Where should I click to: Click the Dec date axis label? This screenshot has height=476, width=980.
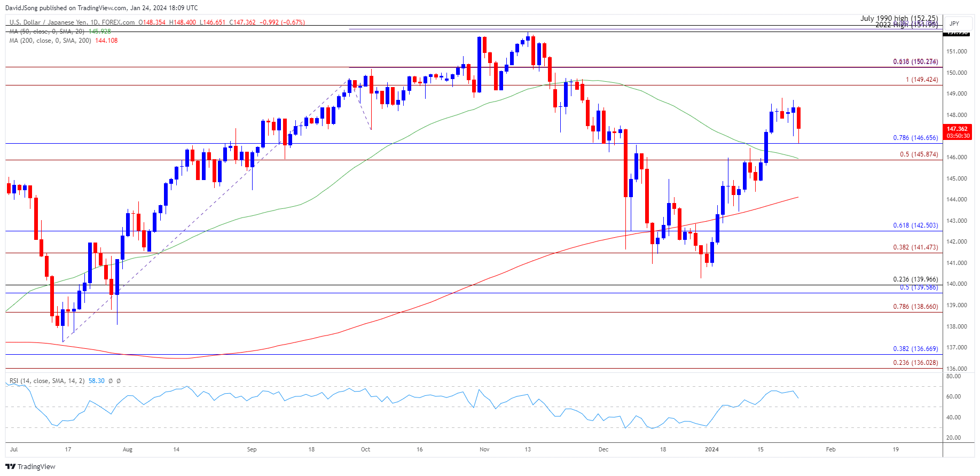[603, 449]
